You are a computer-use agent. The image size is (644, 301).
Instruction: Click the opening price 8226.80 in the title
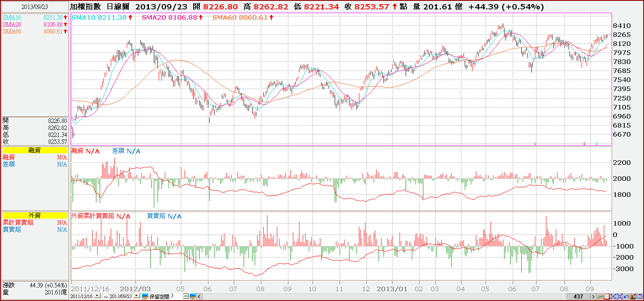click(221, 7)
